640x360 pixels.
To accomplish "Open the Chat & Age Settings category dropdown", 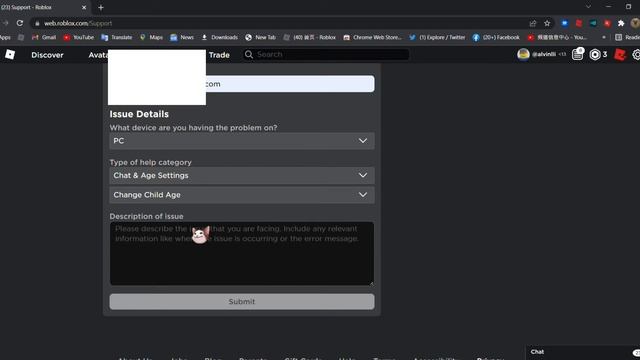I will tap(242, 175).
